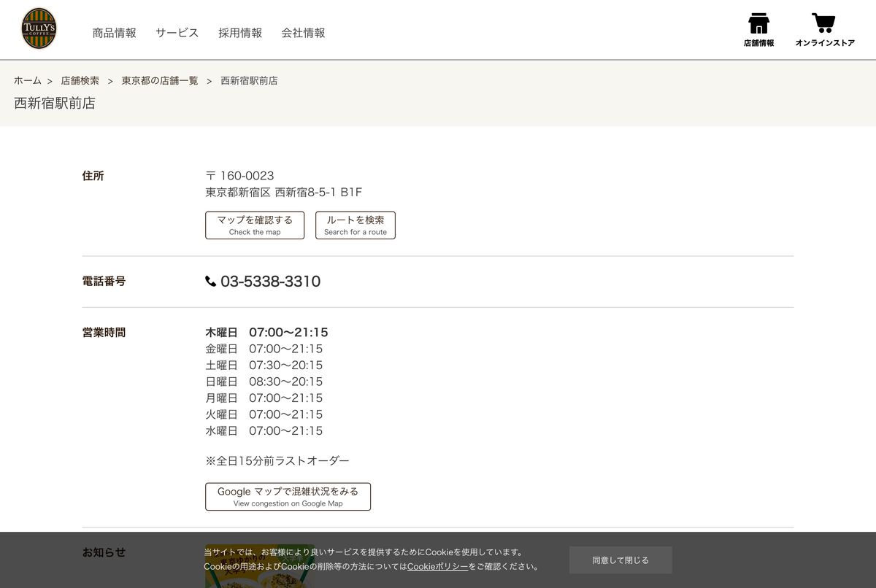This screenshot has width=876, height=588.
Task: Click Google マップで混雑状況をみる button
Action: [x=288, y=497]
